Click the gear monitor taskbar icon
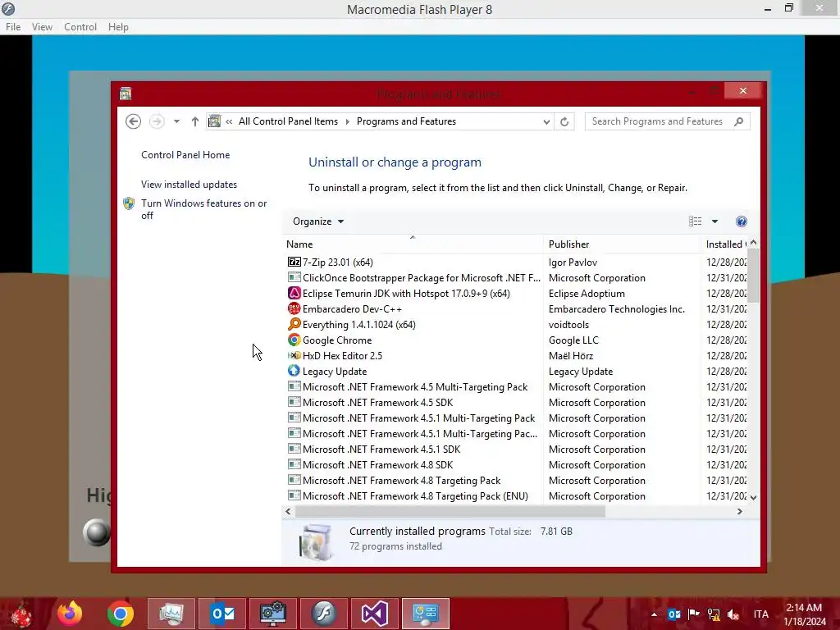 (x=273, y=614)
